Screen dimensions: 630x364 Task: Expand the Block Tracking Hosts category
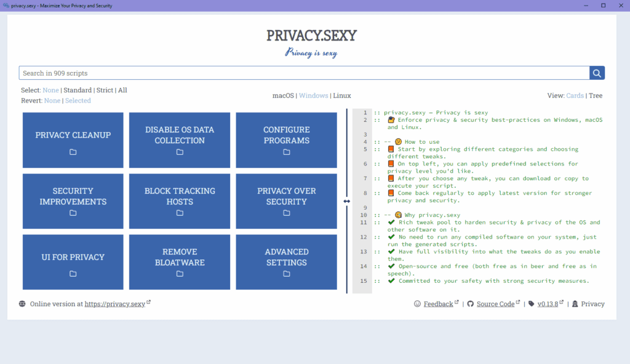(180, 201)
